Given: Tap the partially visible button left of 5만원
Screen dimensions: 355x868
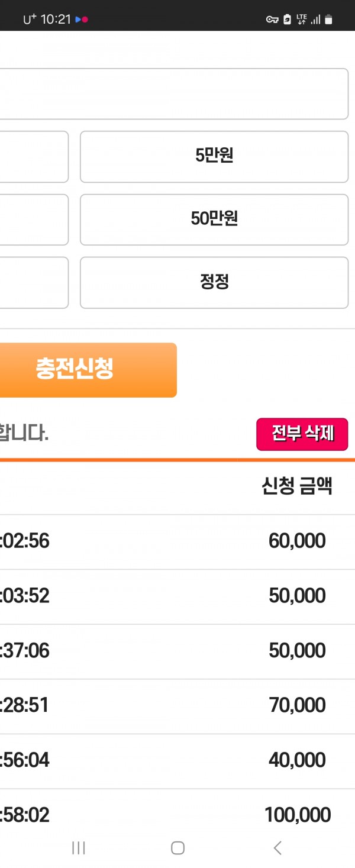Looking at the screenshot, I should (x=34, y=157).
